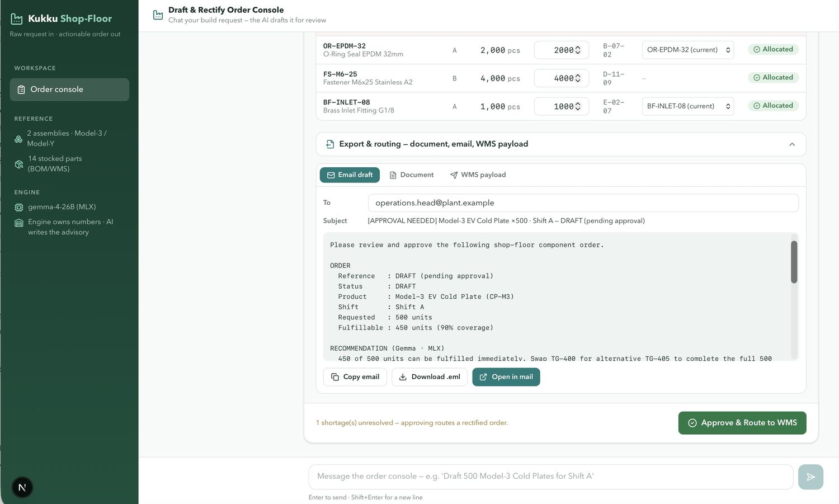Viewport: 839px width, 504px height.
Task: Click the To email address field
Action: 583,203
